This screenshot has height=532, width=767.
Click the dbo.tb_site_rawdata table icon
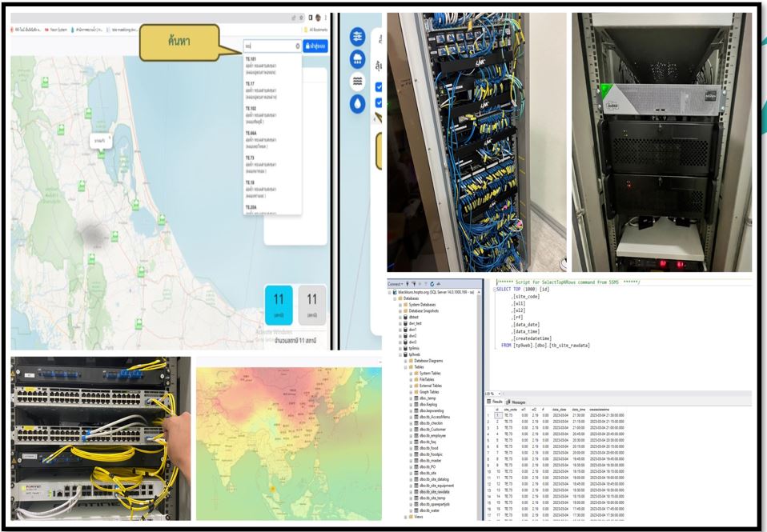click(x=416, y=491)
